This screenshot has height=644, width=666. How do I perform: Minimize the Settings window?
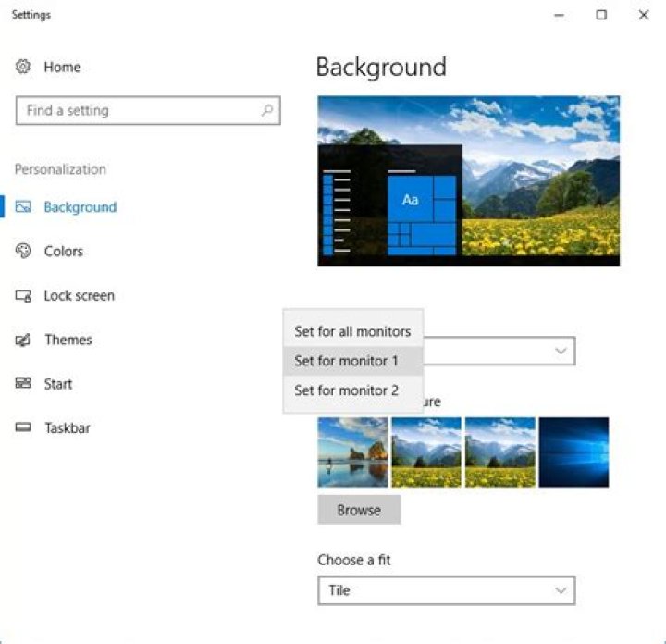point(560,16)
